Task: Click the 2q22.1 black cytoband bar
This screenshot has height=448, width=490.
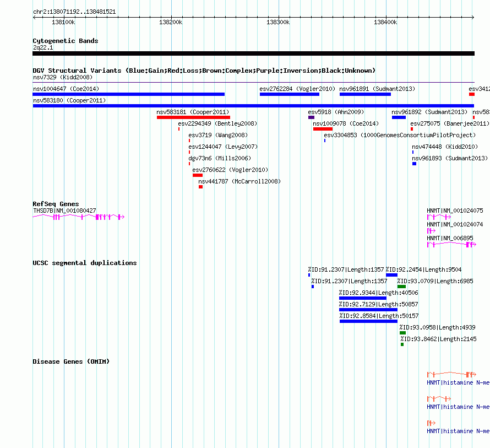Action: (x=253, y=53)
